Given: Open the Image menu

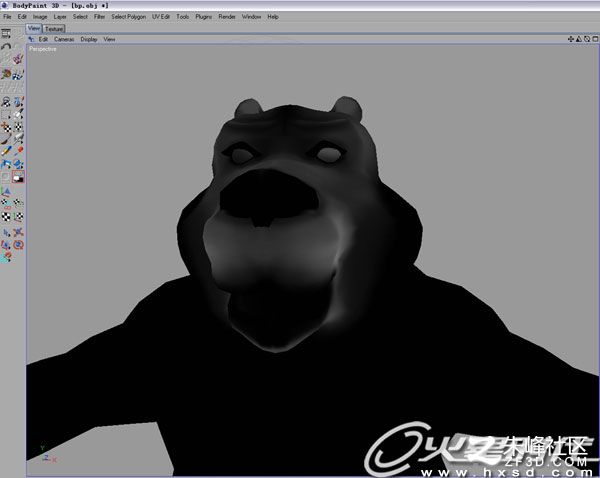Looking at the screenshot, I should tap(40, 17).
